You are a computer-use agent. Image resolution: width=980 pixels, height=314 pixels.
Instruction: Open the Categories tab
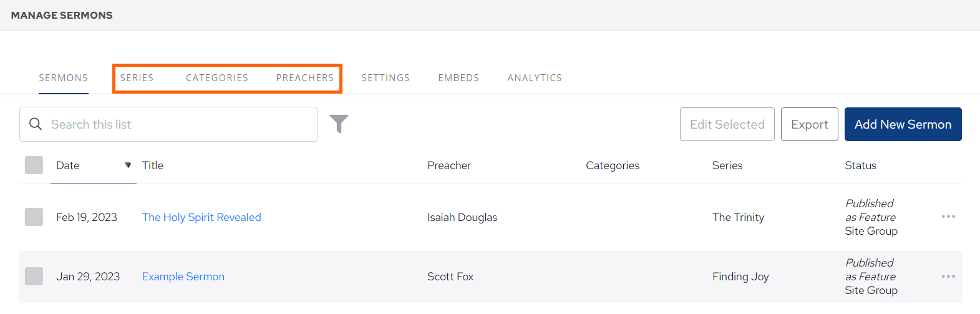[x=217, y=78]
